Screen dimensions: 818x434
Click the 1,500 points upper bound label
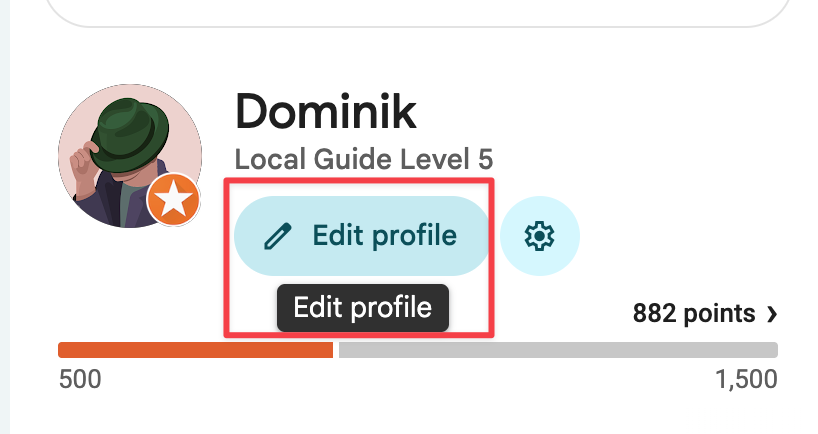[746, 380]
